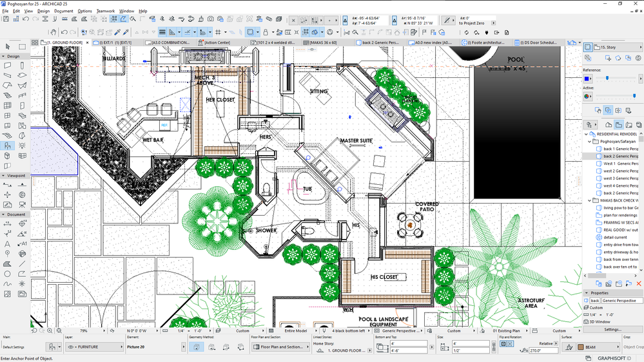Select the Object tool in the Design toolbox
Viewport: 644px width, 362px height.
pyautogui.click(x=7, y=146)
